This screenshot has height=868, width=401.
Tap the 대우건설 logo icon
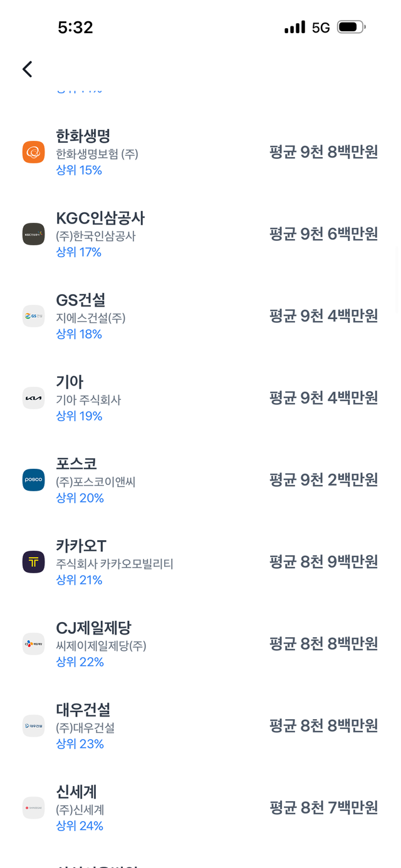[x=34, y=726]
